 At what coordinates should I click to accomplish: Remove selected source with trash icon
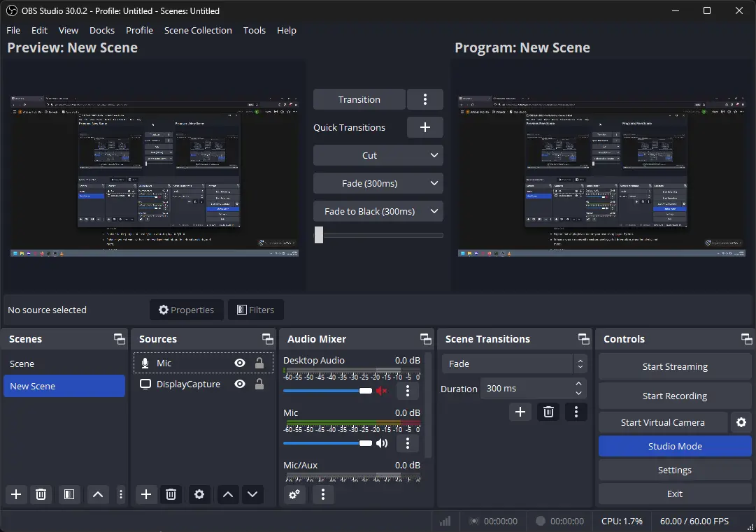pyautogui.click(x=171, y=494)
